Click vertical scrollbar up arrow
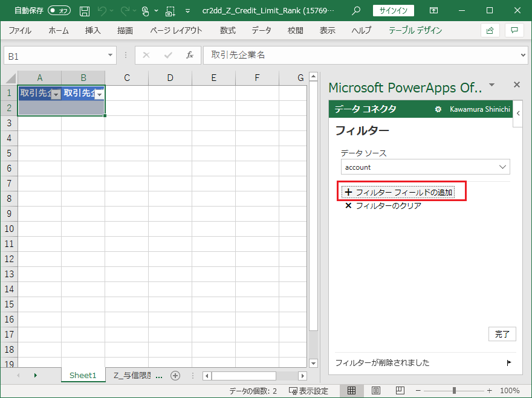Viewport: 532px width, 398px height. [x=314, y=77]
